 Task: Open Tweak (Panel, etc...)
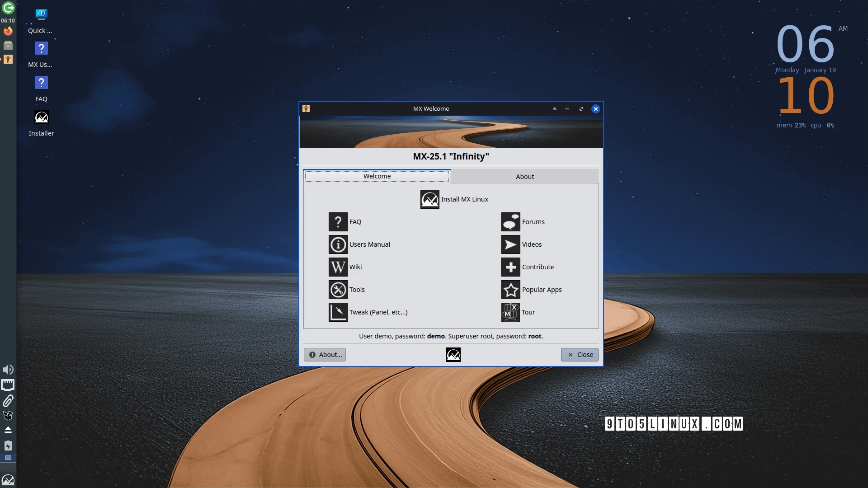[368, 312]
